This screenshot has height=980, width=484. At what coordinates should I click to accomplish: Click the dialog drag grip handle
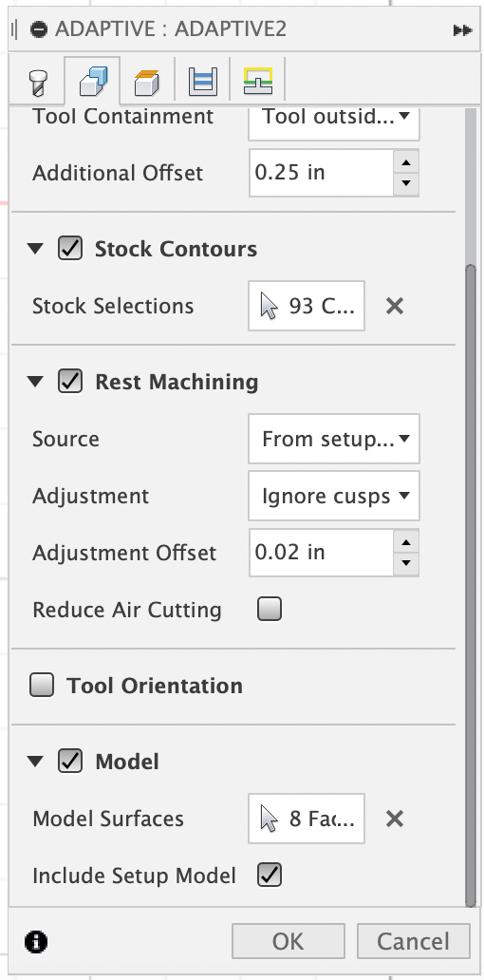[14, 29]
